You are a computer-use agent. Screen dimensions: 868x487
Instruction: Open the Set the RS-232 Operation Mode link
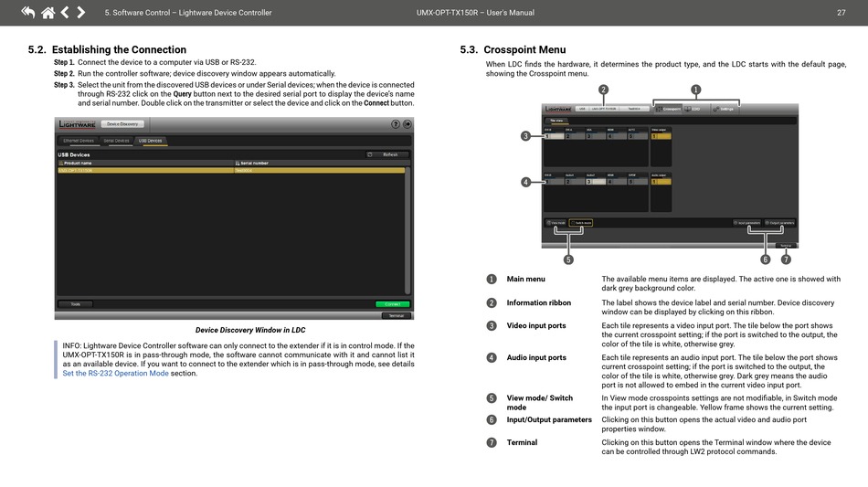(115, 374)
